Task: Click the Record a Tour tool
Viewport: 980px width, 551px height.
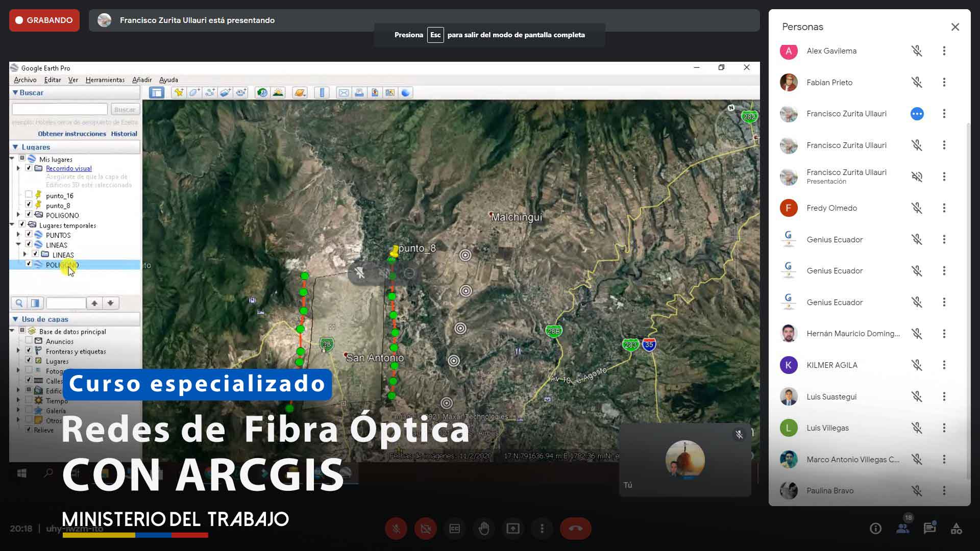Action: [x=241, y=92]
